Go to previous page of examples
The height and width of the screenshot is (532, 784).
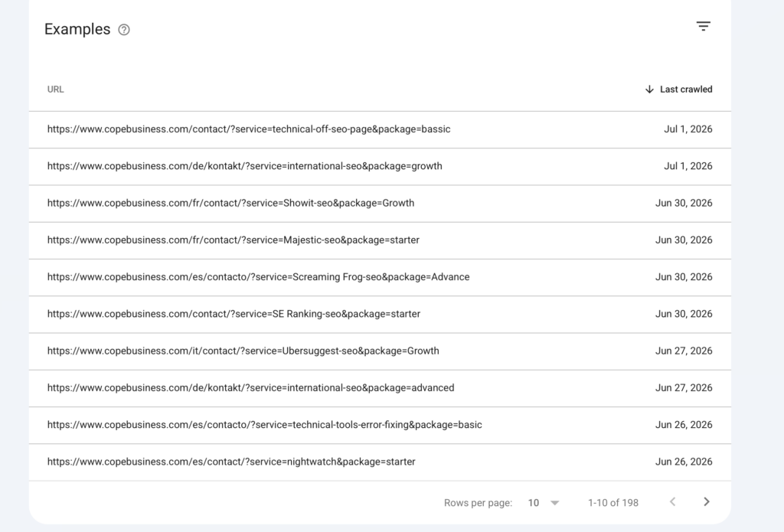point(672,502)
